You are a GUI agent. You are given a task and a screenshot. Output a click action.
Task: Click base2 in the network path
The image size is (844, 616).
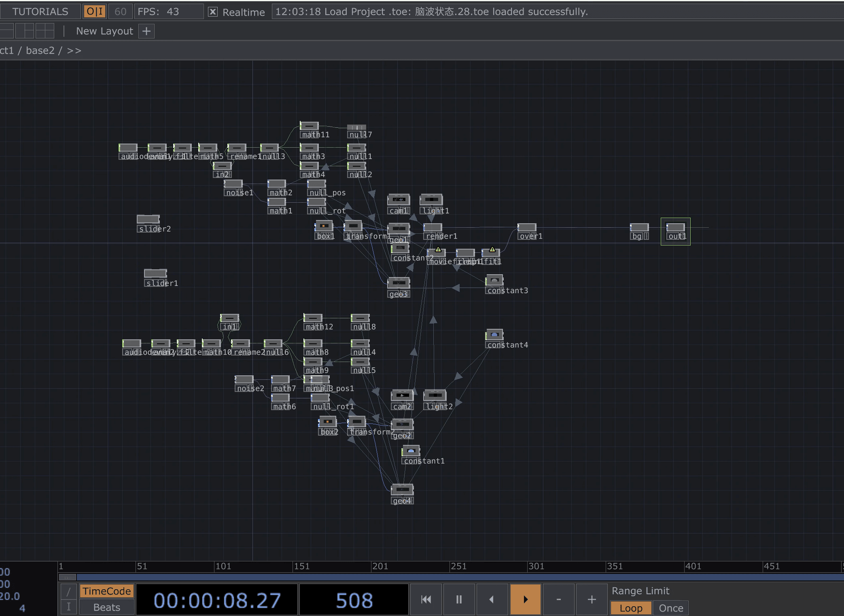tap(40, 51)
